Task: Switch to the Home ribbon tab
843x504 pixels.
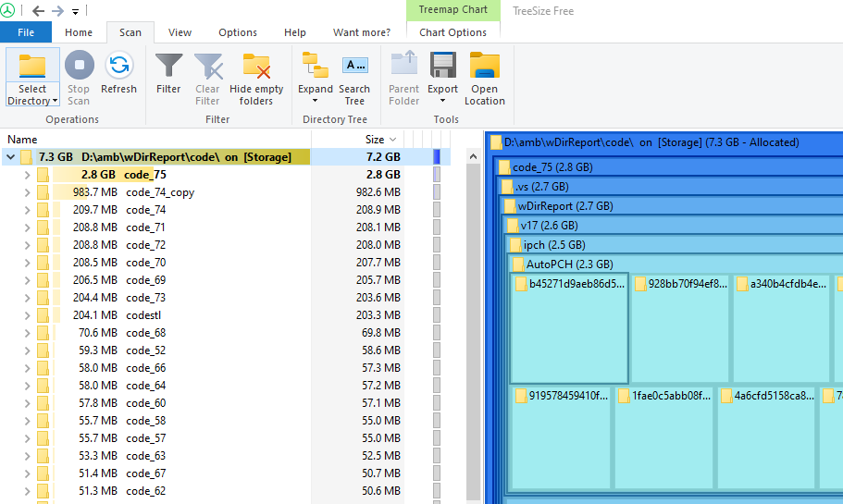Action: pos(79,32)
